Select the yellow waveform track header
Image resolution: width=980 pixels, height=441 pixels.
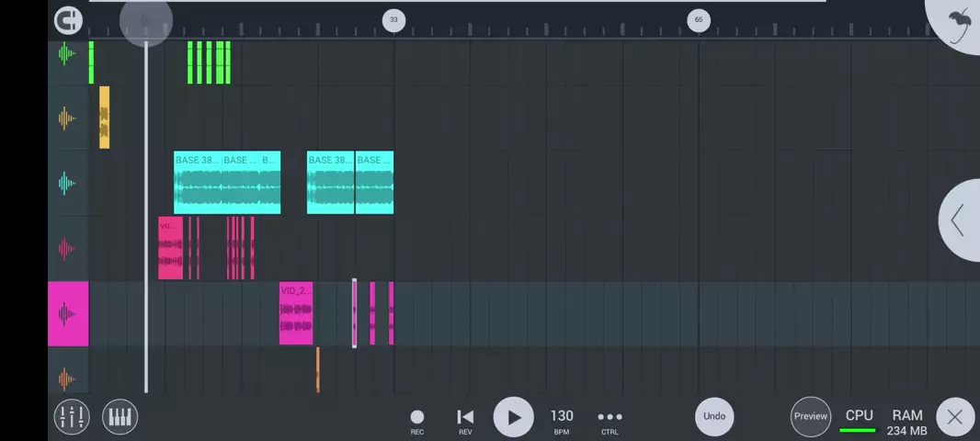[x=67, y=118]
